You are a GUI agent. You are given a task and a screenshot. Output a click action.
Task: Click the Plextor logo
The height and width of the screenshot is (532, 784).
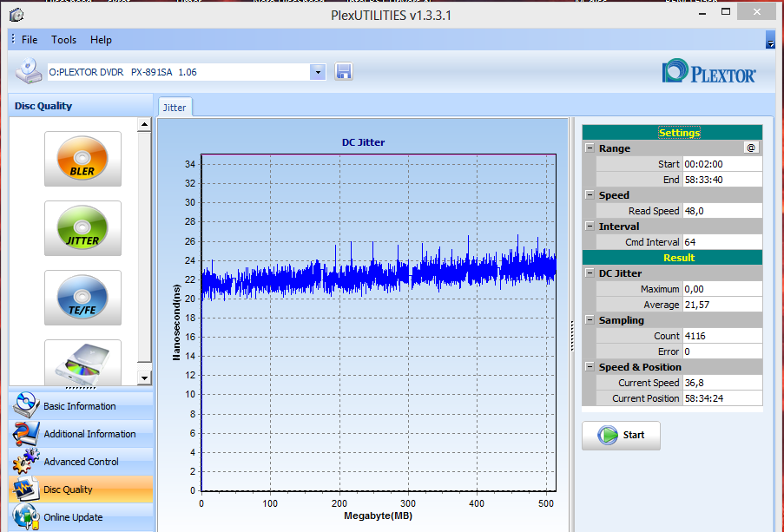708,71
